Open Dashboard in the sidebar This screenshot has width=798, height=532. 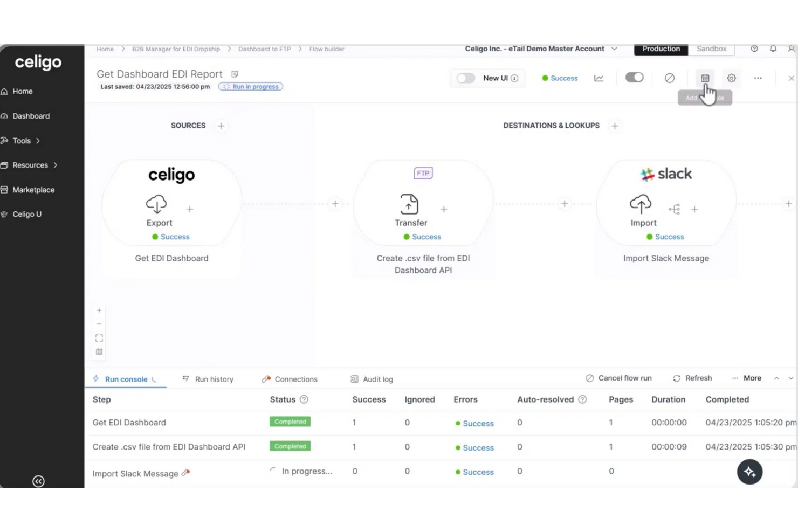pos(31,116)
